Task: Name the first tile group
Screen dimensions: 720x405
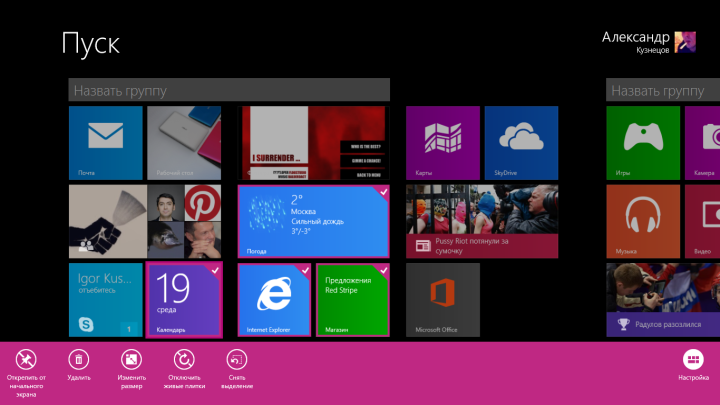Action: 229,91
